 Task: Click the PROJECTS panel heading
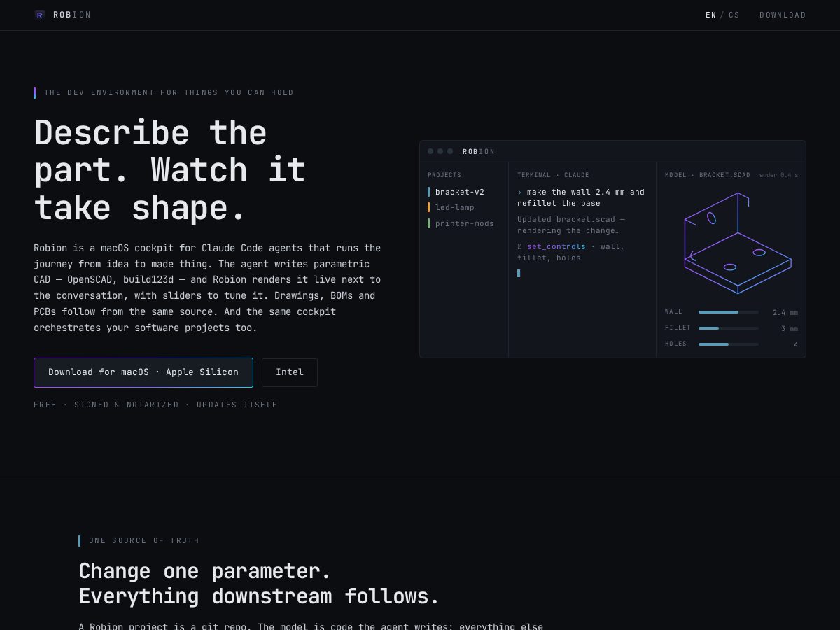[x=444, y=175]
